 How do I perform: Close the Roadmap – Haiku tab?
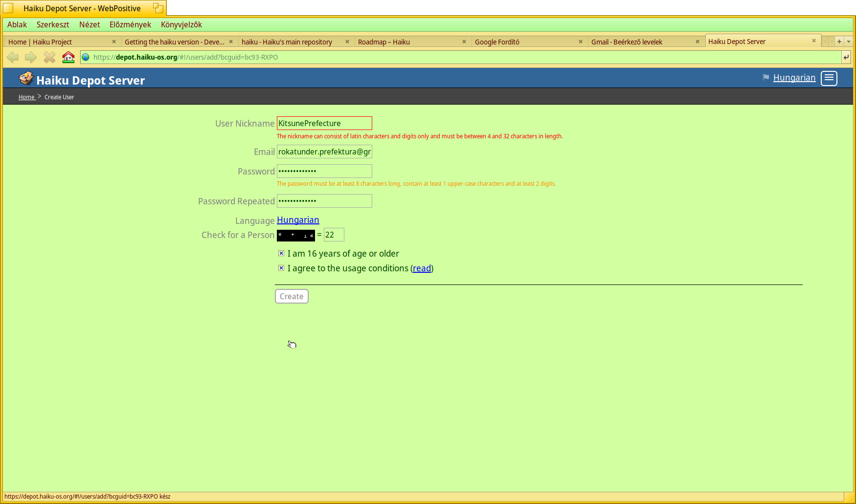(x=464, y=42)
